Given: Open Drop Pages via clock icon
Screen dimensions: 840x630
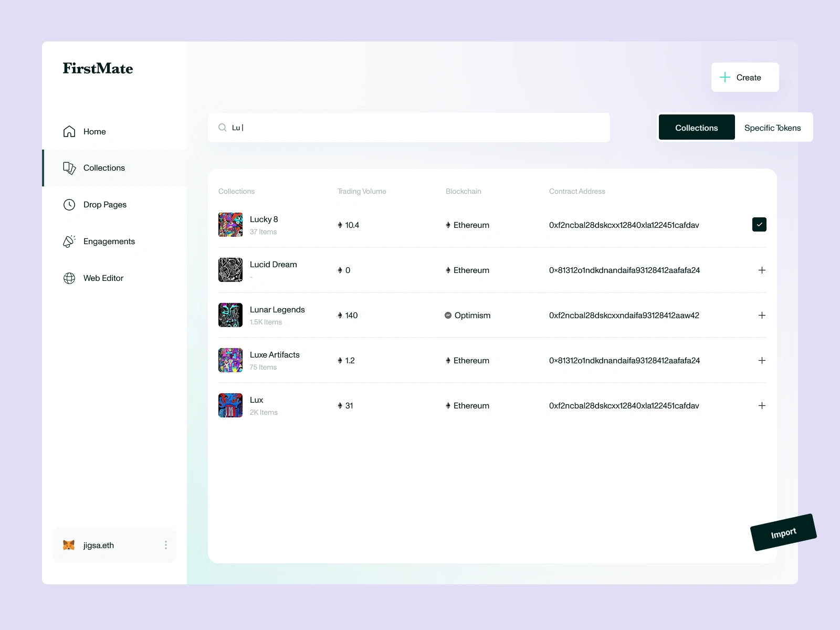Looking at the screenshot, I should pos(69,205).
